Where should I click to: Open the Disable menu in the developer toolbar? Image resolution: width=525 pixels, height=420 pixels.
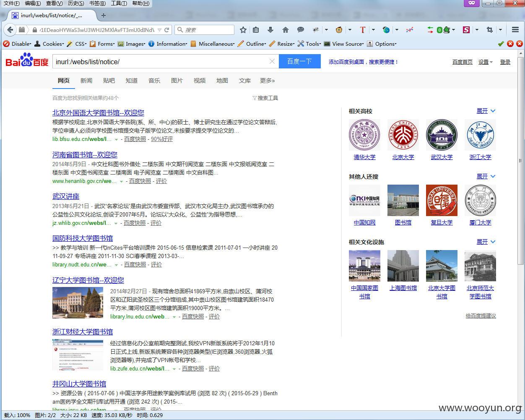point(17,44)
